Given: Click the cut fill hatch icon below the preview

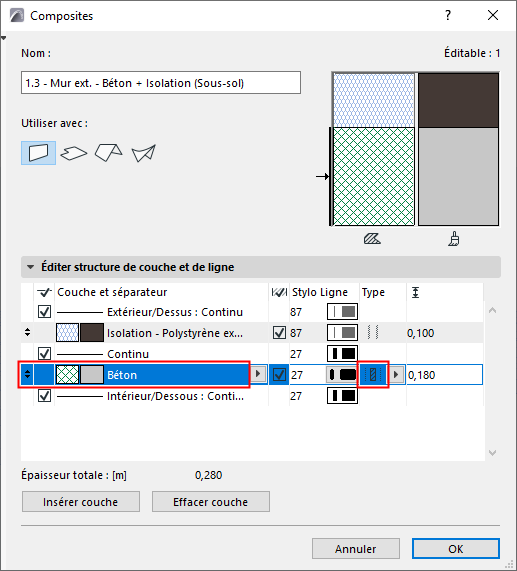Looking at the screenshot, I should click(x=372, y=239).
